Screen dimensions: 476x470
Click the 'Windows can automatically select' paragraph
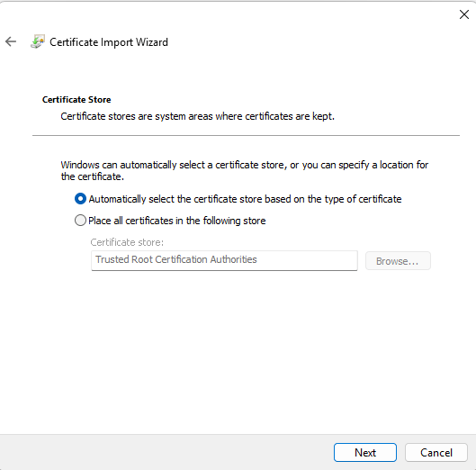(x=245, y=170)
